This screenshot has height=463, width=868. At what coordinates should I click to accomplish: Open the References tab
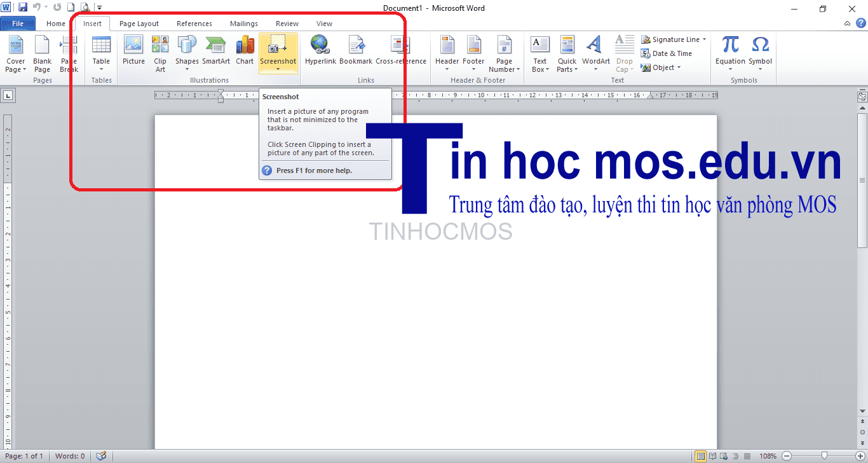[x=194, y=24]
